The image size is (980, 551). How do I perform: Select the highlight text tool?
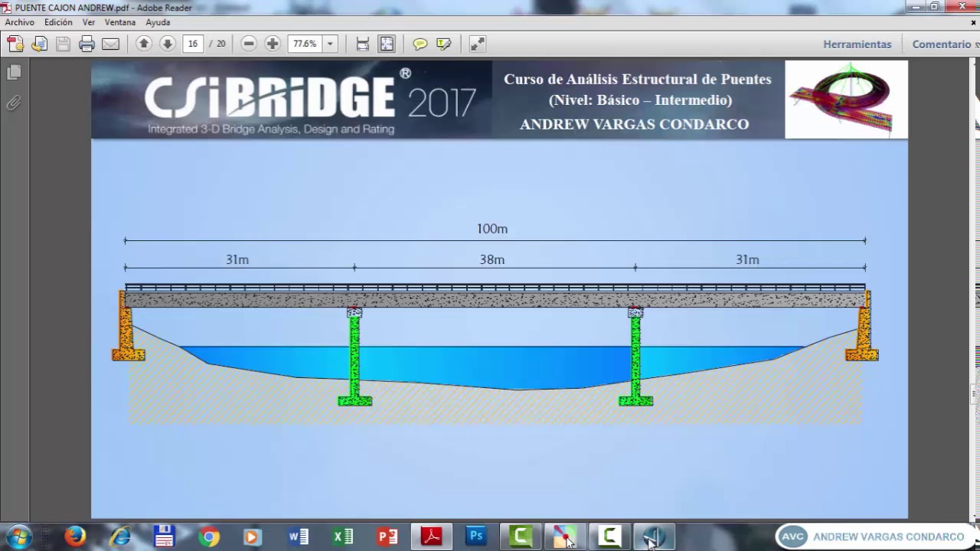coord(443,44)
